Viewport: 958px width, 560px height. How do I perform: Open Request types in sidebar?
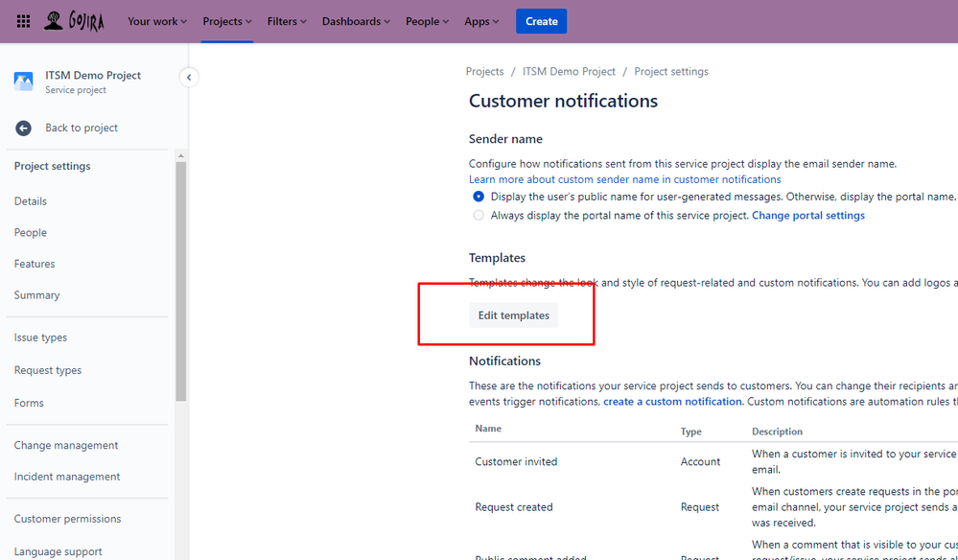click(x=48, y=370)
